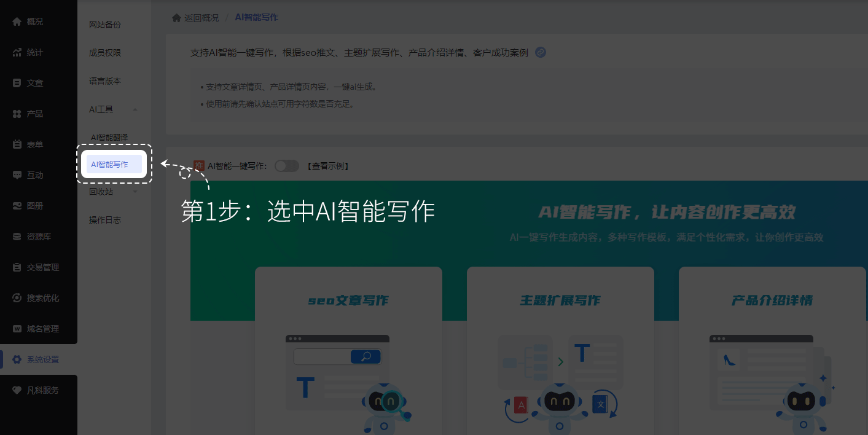Open the 资源库 resource library icon
This screenshot has height=435, width=868.
[17, 237]
